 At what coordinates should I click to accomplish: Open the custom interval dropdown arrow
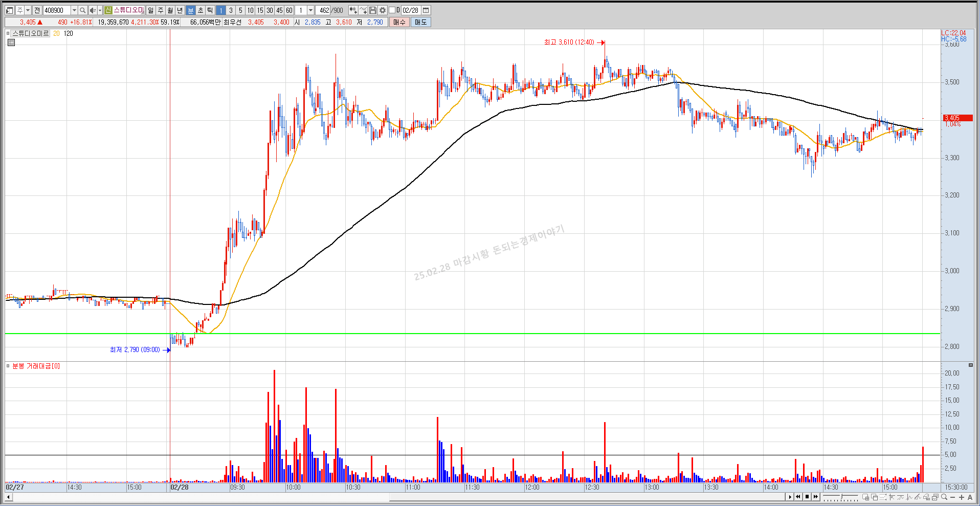coord(310,10)
